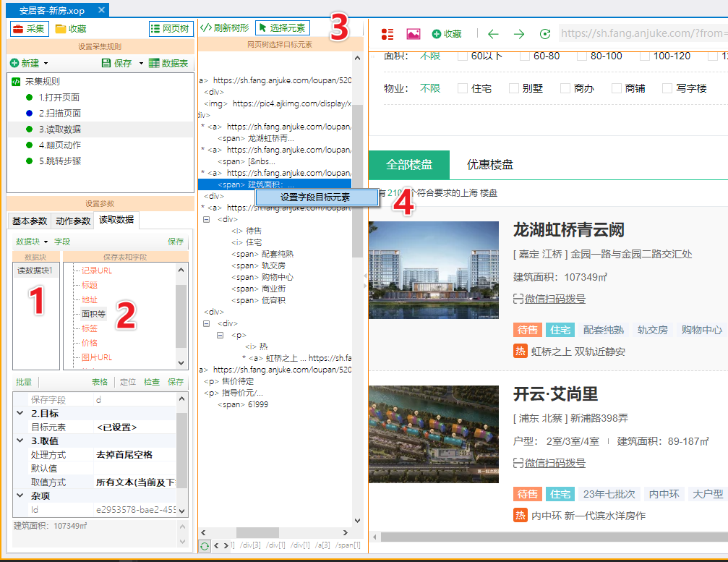This screenshot has width=728, height=562.
Task: Click the right arrow beside XPath path
Action: click(226, 545)
